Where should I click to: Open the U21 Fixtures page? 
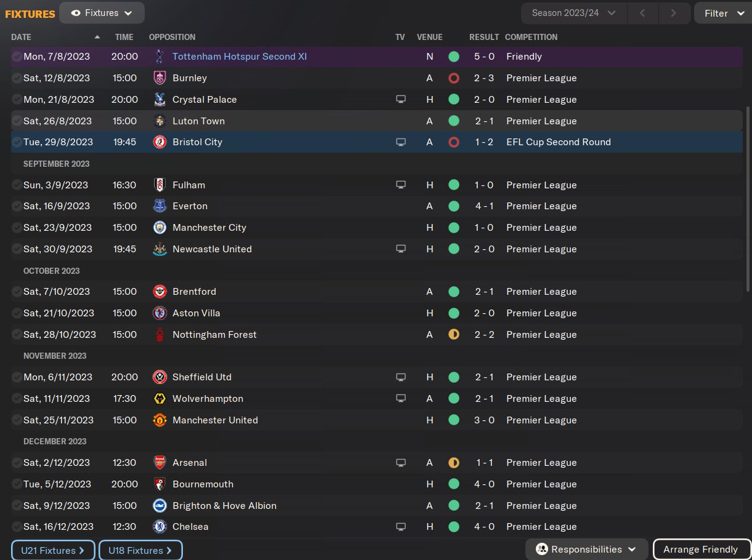pyautogui.click(x=53, y=550)
